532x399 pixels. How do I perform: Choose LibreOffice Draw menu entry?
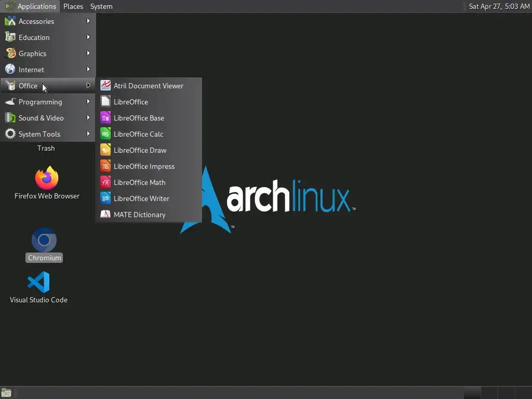pyautogui.click(x=149, y=150)
